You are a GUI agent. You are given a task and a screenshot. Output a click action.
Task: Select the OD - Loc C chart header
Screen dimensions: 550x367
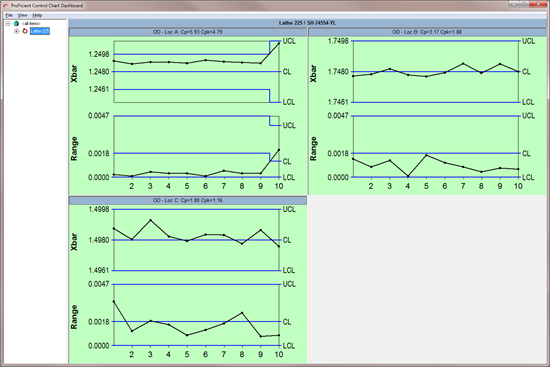coord(188,200)
